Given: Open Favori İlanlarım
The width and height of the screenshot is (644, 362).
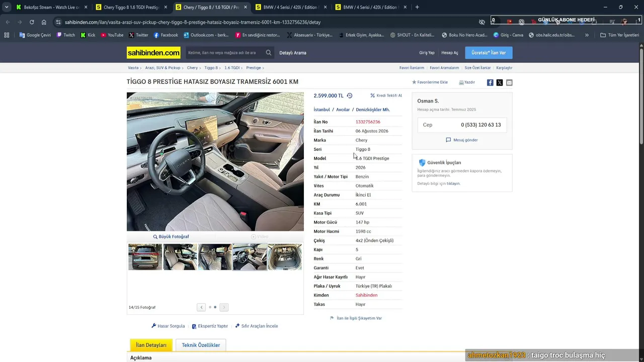Looking at the screenshot, I should point(412,68).
